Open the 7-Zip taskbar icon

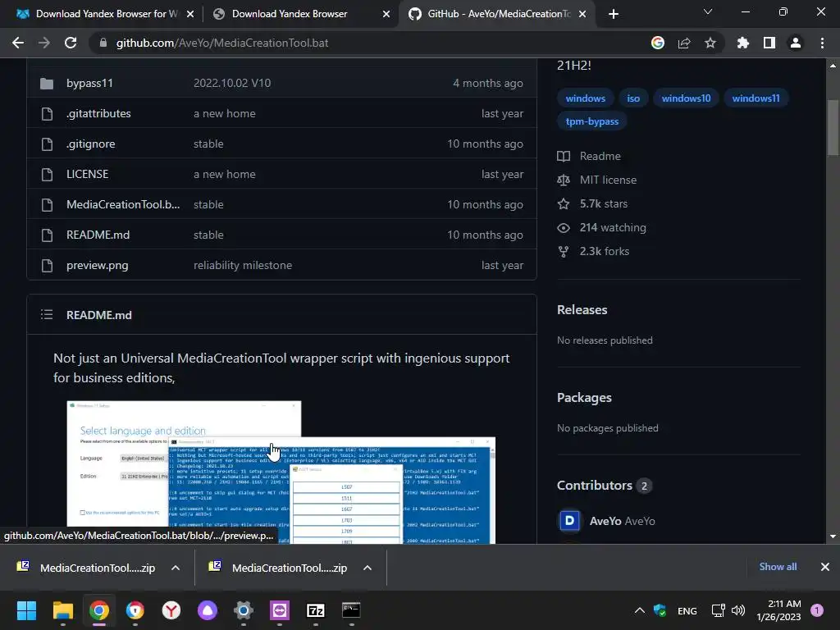[x=316, y=610]
